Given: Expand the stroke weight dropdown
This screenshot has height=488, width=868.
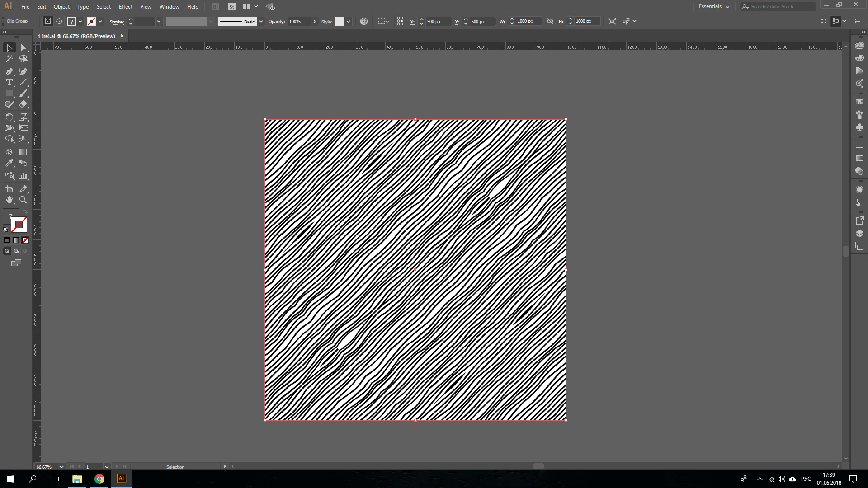Looking at the screenshot, I should pos(159,21).
